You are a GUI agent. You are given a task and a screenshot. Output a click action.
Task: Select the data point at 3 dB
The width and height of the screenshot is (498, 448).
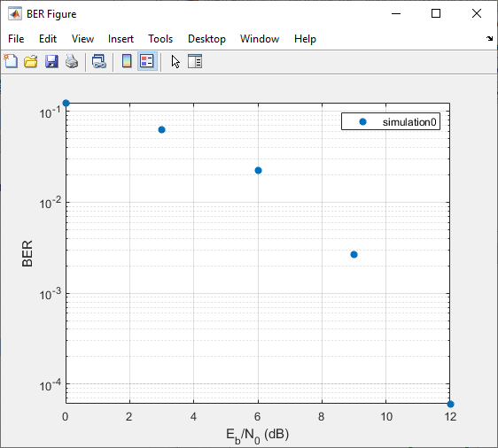[161, 130]
